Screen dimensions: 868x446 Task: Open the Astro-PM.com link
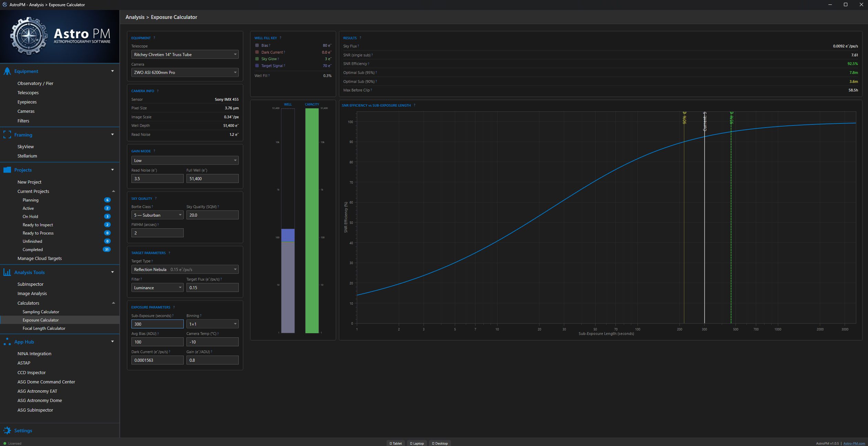854,443
